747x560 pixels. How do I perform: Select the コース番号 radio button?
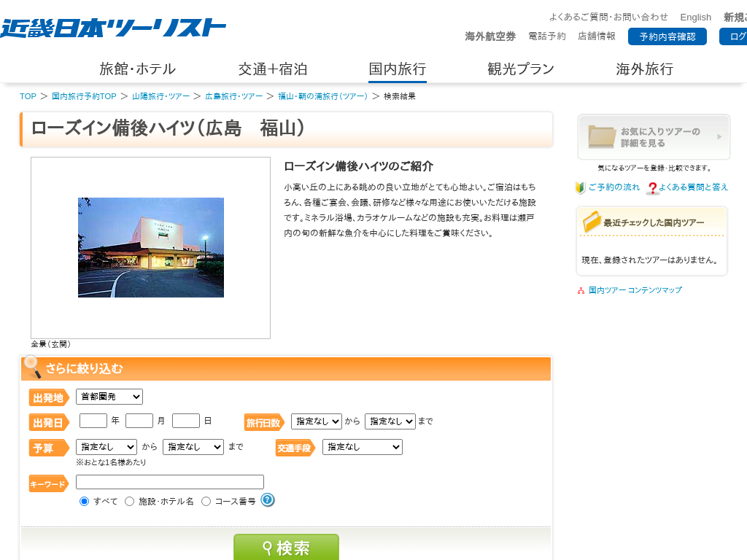click(206, 502)
